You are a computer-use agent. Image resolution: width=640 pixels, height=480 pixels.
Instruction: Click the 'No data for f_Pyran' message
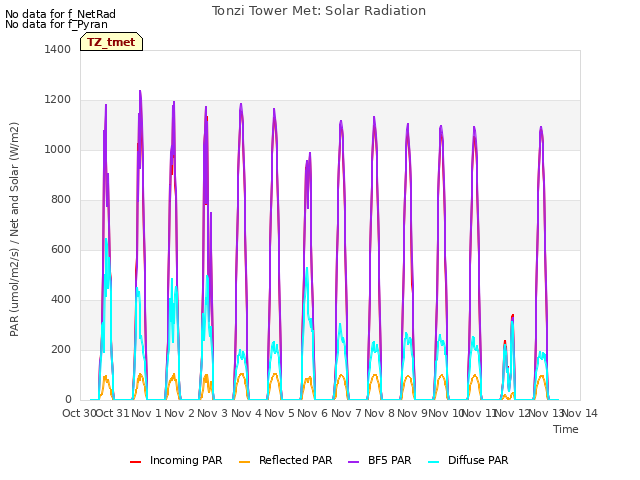click(56, 24)
